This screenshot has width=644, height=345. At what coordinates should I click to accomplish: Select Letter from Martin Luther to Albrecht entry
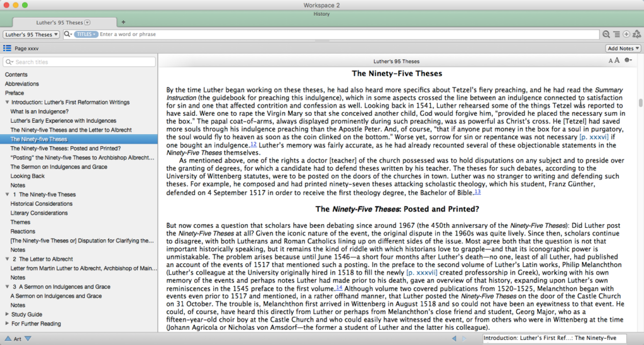tap(84, 268)
